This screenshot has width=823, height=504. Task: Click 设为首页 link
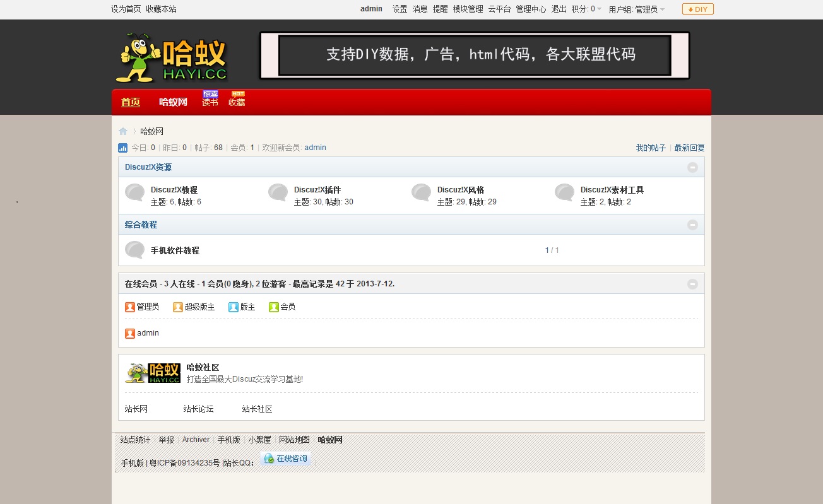[x=126, y=9]
